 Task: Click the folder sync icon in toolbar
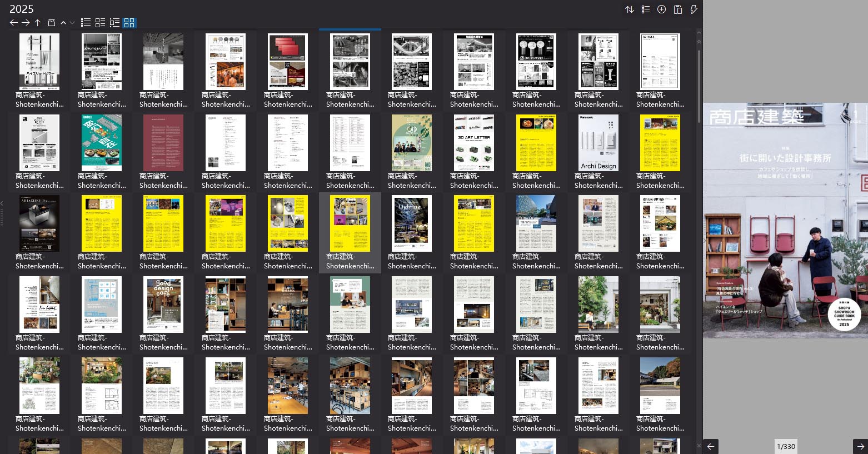click(x=52, y=23)
